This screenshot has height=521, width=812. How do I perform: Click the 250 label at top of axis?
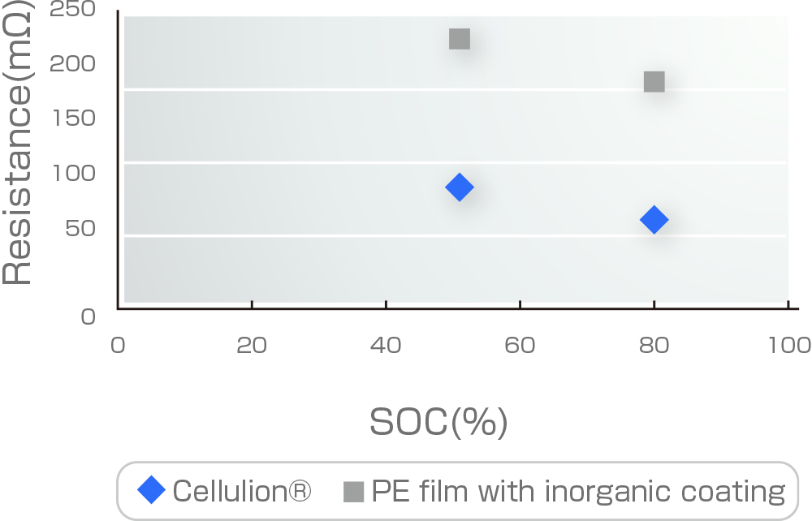[72, 9]
